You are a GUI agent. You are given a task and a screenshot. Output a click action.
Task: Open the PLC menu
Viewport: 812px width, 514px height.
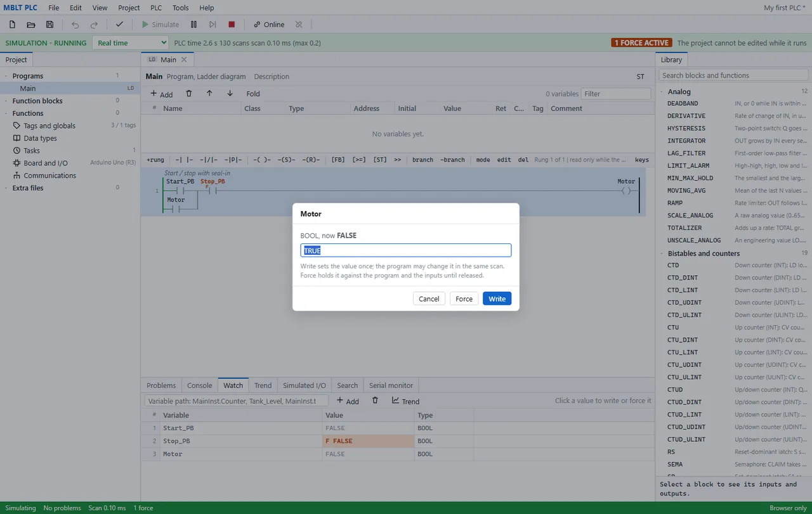[x=156, y=8]
